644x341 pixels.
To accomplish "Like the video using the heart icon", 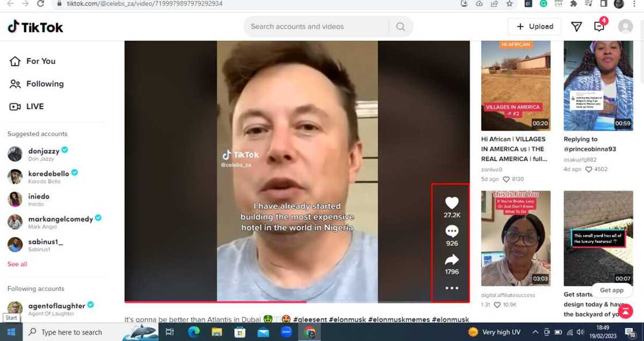I will (x=452, y=202).
